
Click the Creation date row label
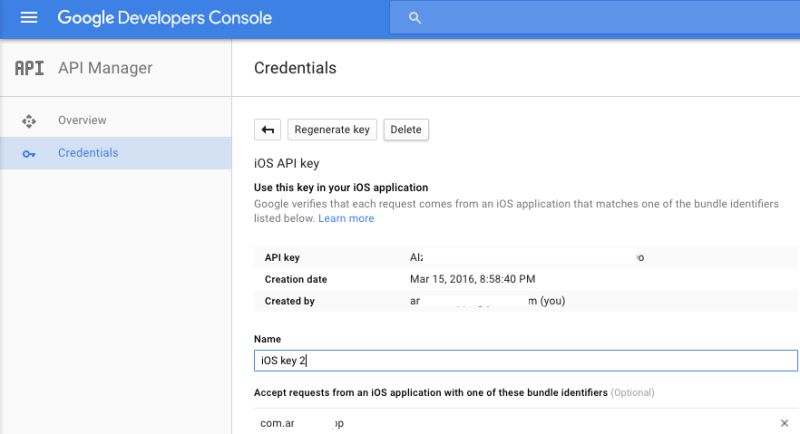coord(296,279)
